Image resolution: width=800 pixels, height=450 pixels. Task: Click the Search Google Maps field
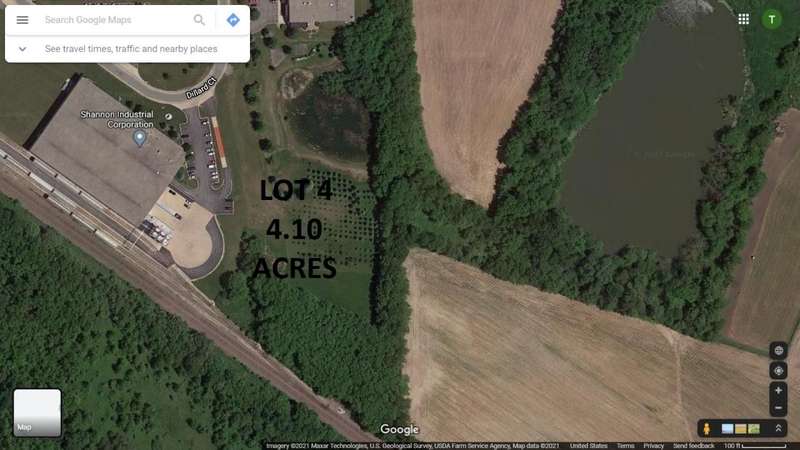point(115,20)
